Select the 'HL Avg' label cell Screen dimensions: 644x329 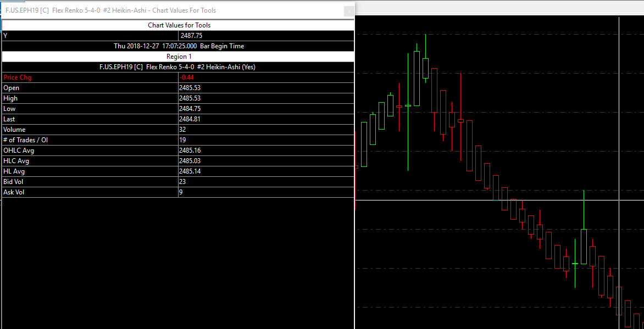tap(90, 171)
